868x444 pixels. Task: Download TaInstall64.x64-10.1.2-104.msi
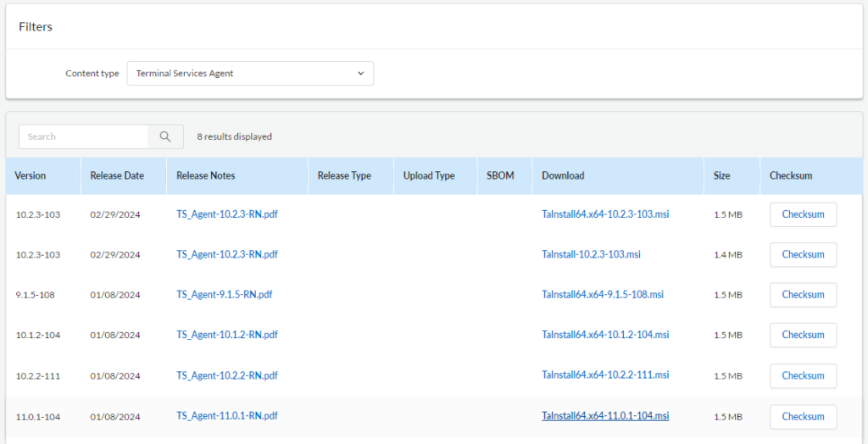point(605,335)
